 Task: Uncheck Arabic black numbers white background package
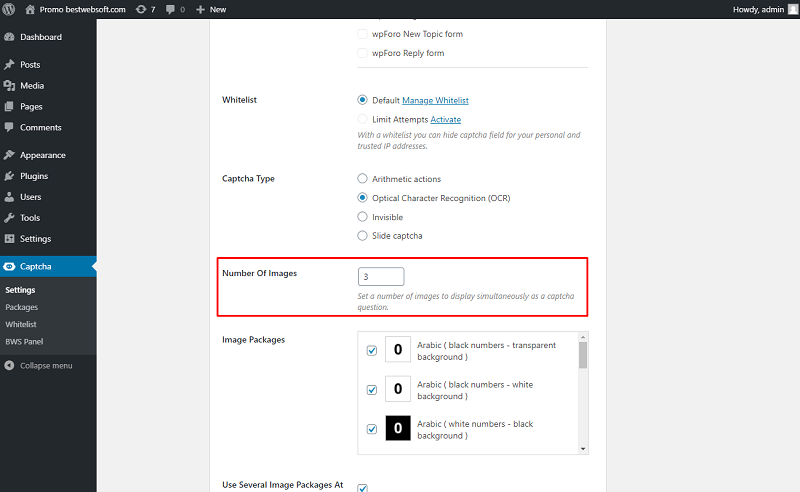point(372,389)
